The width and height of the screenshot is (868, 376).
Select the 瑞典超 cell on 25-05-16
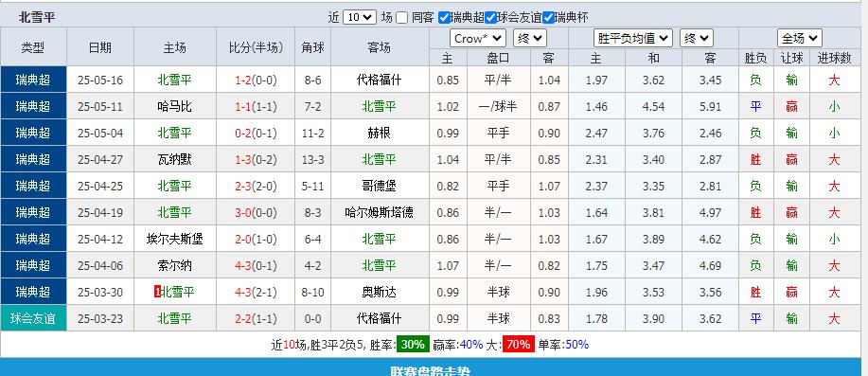[x=33, y=80]
